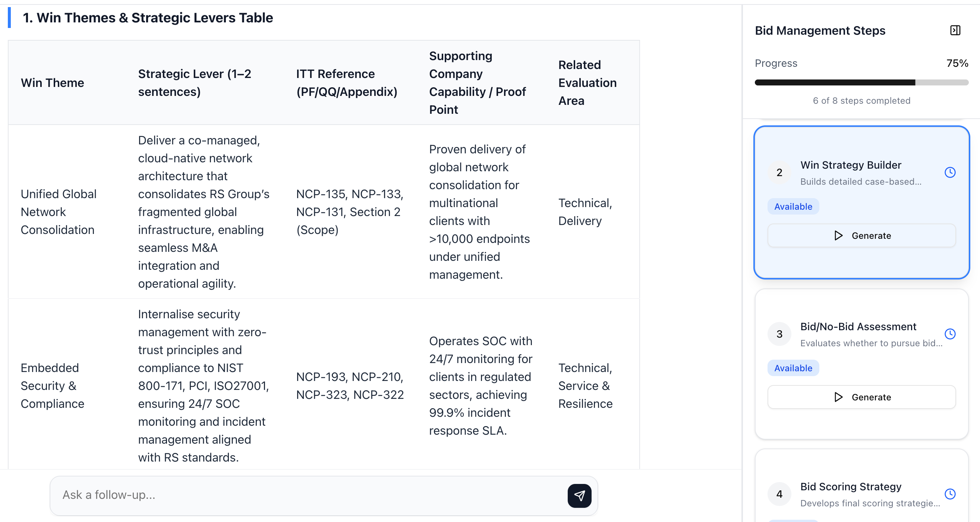Click the clock icon on Win Strategy Builder
This screenshot has height=522, width=980.
(x=950, y=172)
